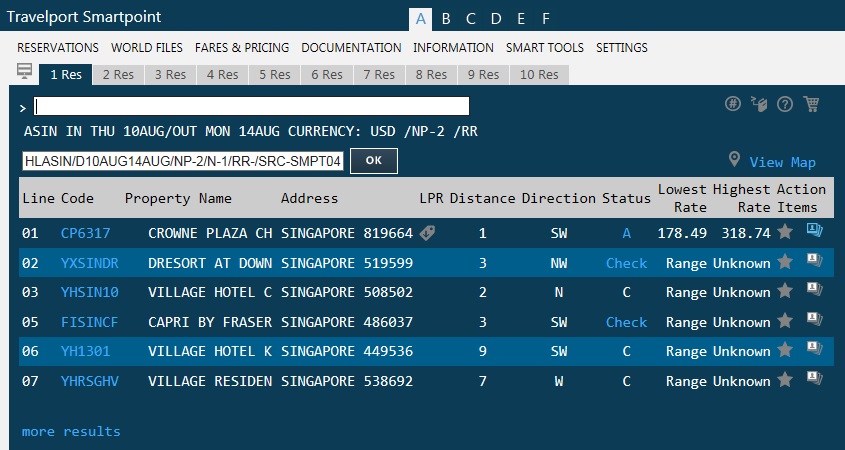Favorite Crowne Plaza with the star icon

[785, 232]
